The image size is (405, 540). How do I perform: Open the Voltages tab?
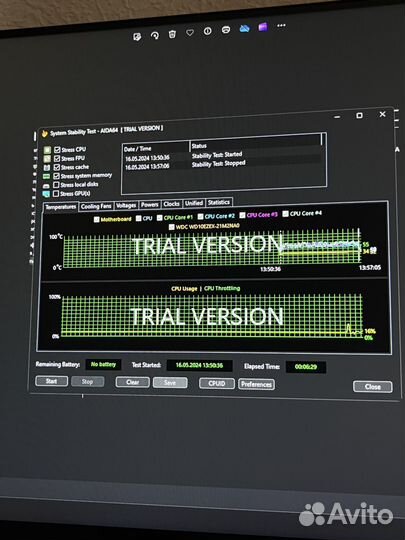(x=126, y=205)
